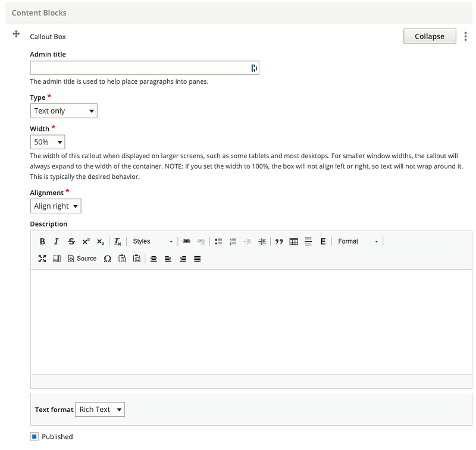Viewport: 476px width, 450px height.
Task: Align text right in the editor
Action: [183, 259]
